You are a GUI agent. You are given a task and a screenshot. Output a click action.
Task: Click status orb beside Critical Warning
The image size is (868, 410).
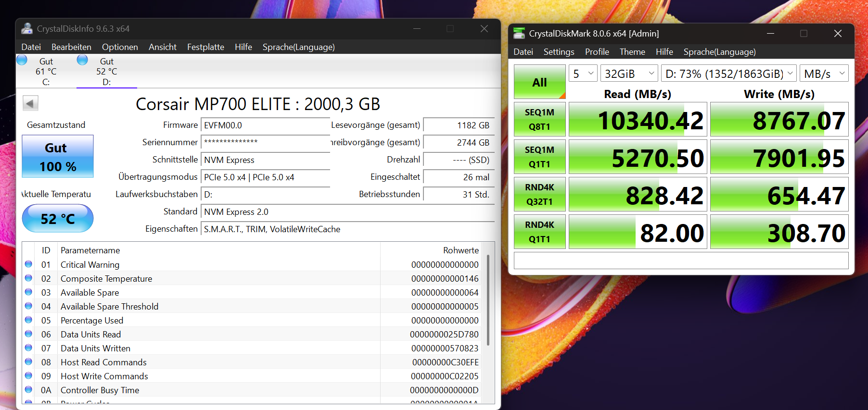pyautogui.click(x=28, y=264)
